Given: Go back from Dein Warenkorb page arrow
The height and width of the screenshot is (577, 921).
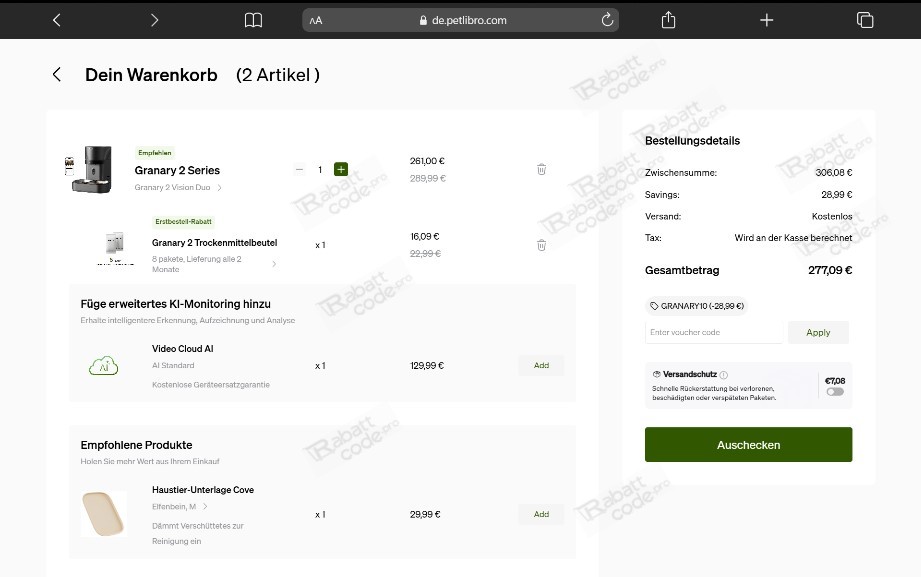Looking at the screenshot, I should click(57, 74).
